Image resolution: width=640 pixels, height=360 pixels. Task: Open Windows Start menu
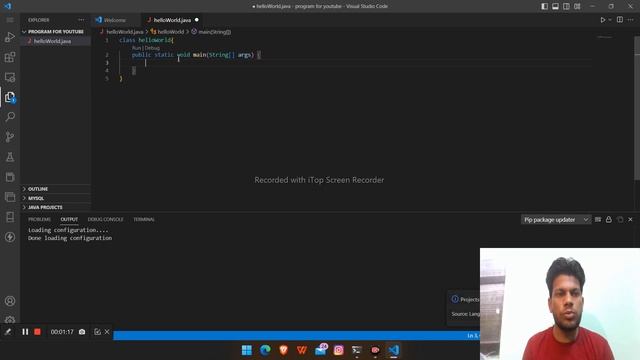pyautogui.click(x=247, y=350)
